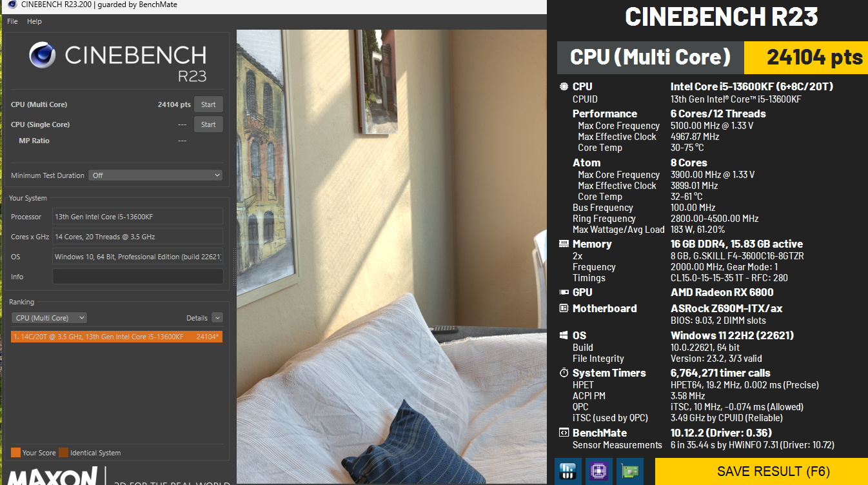Image resolution: width=868 pixels, height=485 pixels.
Task: Click the Cores x GHz field
Action: (x=137, y=237)
